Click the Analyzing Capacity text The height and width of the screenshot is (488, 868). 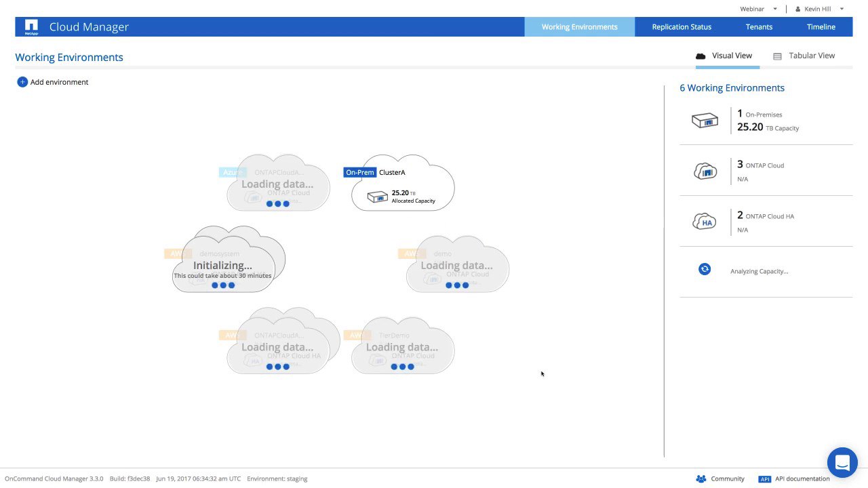(x=759, y=271)
